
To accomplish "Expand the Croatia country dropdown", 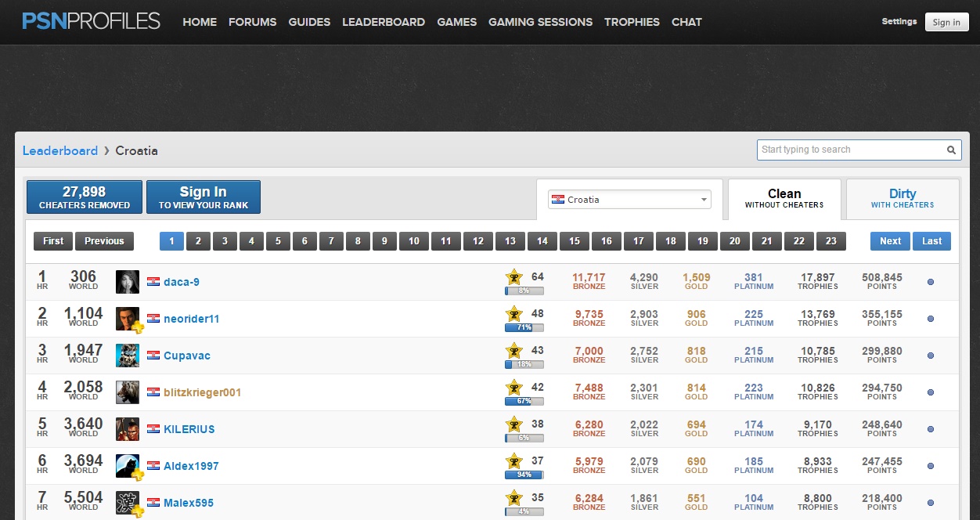I will pos(629,200).
